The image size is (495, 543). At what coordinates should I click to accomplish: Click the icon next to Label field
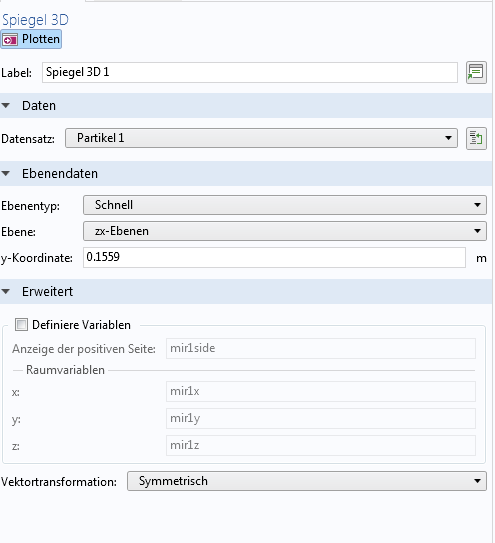476,72
